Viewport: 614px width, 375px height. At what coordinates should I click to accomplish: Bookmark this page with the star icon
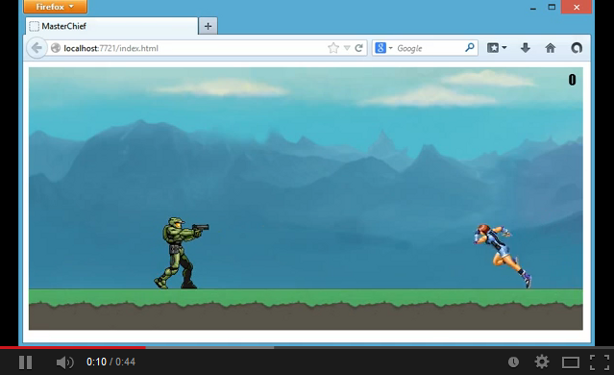(333, 48)
